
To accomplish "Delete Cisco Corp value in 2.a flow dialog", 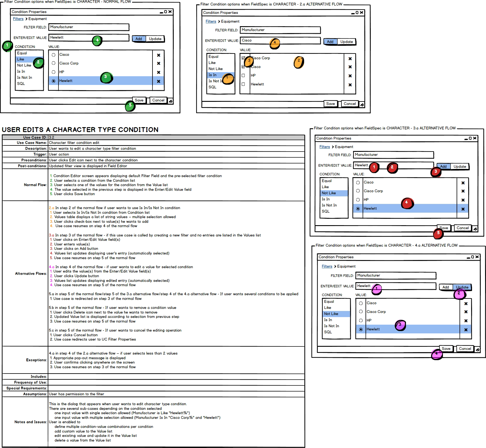I will click(350, 58).
